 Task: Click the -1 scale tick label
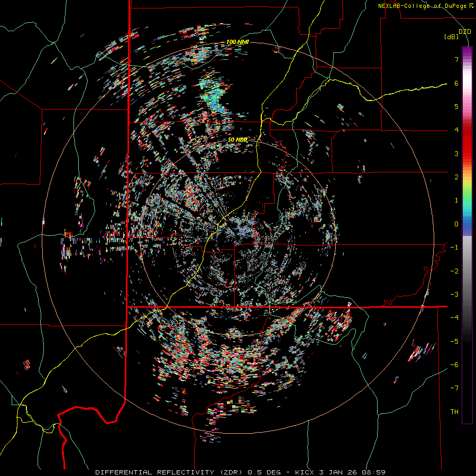[454, 248]
